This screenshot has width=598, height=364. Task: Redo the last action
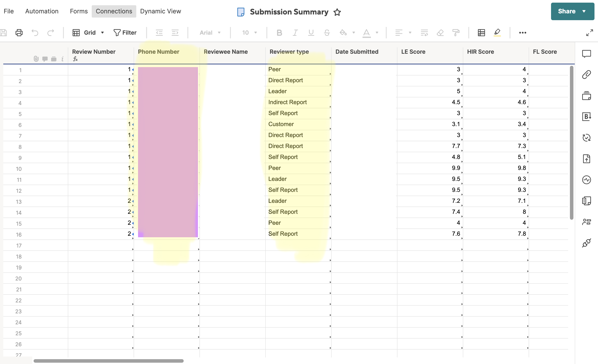click(x=50, y=32)
